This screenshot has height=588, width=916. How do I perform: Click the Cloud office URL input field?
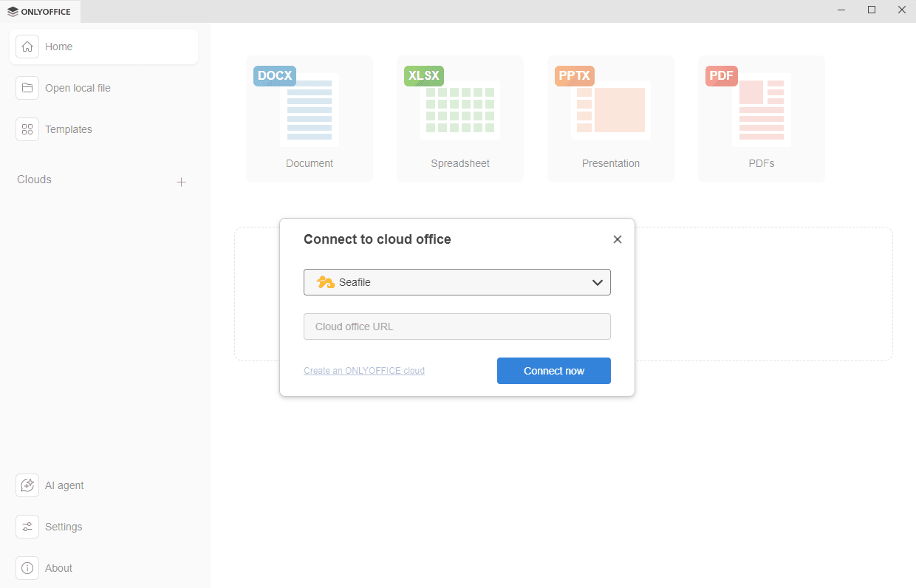pos(457,326)
